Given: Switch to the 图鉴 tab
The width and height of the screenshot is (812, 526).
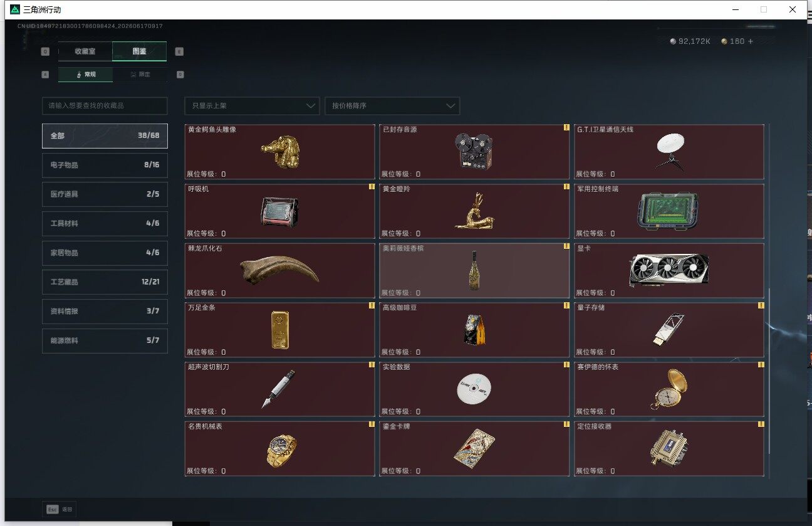Looking at the screenshot, I should pos(139,51).
